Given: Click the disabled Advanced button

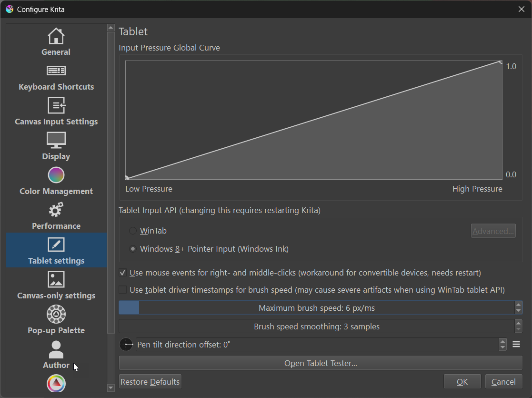Looking at the screenshot, I should [493, 231].
